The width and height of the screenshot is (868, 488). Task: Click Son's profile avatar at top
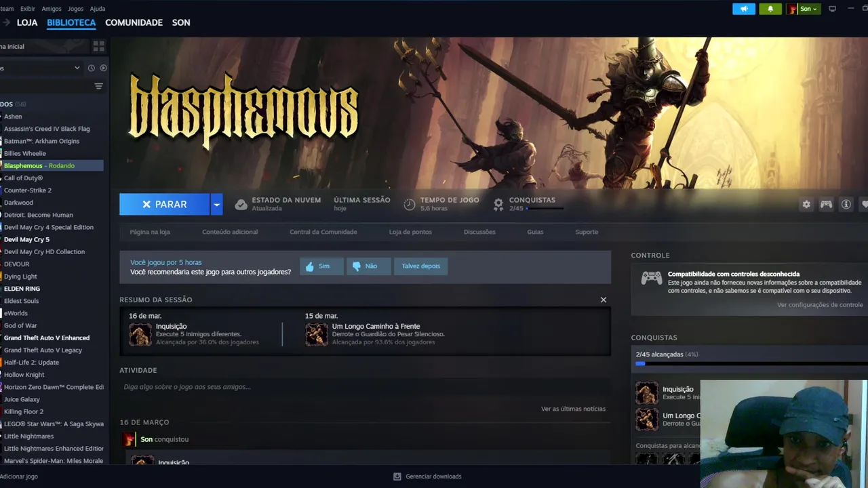[x=792, y=9]
